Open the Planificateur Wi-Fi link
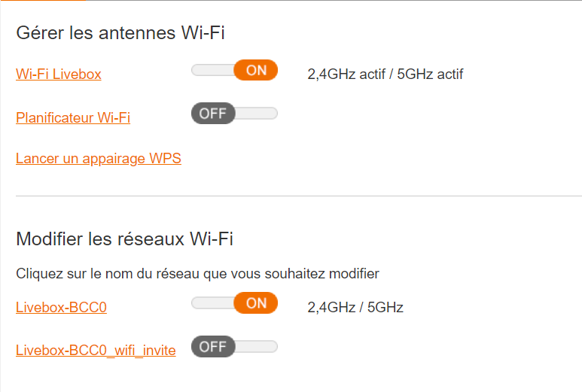The height and width of the screenshot is (392, 582). pyautogui.click(x=73, y=117)
